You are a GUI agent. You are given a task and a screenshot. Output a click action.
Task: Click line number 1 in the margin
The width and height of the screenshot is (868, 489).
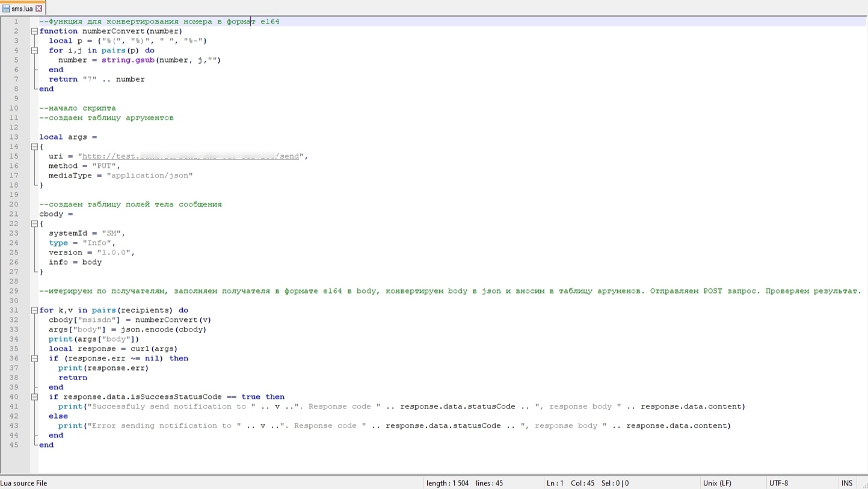[x=16, y=22]
